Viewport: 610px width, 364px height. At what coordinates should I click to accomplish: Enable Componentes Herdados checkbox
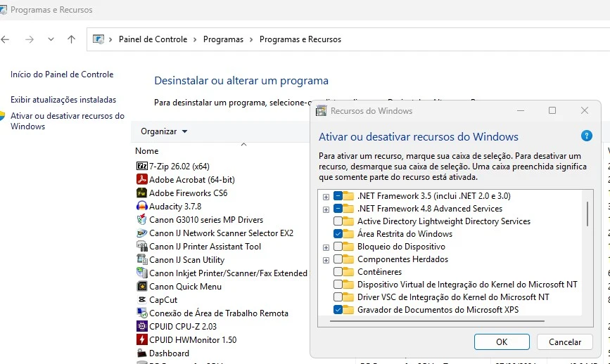338,259
